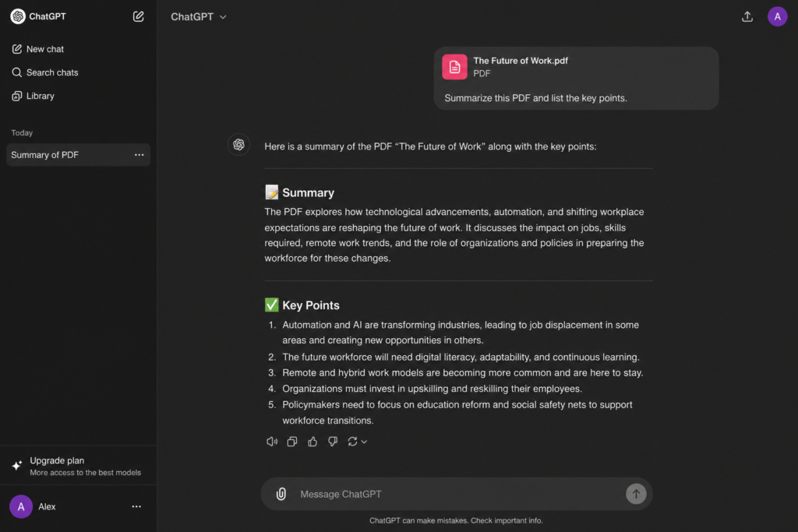The width and height of the screenshot is (798, 532).
Task: Click the share upload icon
Action: click(x=747, y=16)
